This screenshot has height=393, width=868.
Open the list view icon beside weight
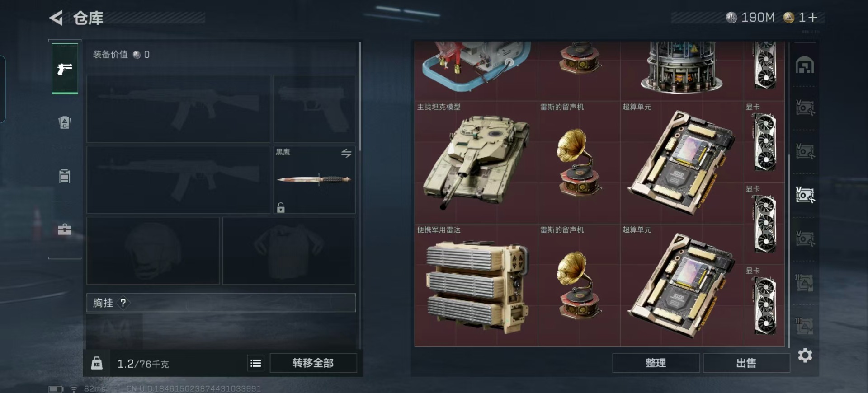click(x=255, y=363)
